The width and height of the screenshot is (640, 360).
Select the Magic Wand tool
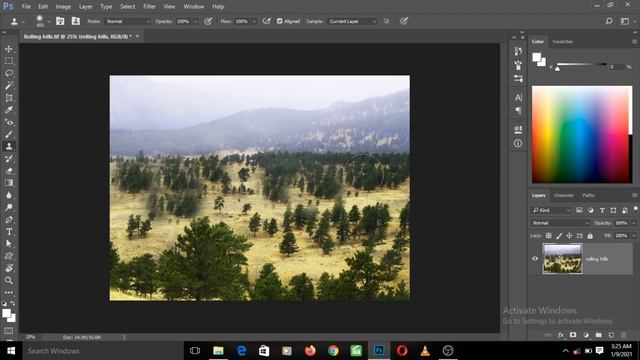click(x=9, y=85)
